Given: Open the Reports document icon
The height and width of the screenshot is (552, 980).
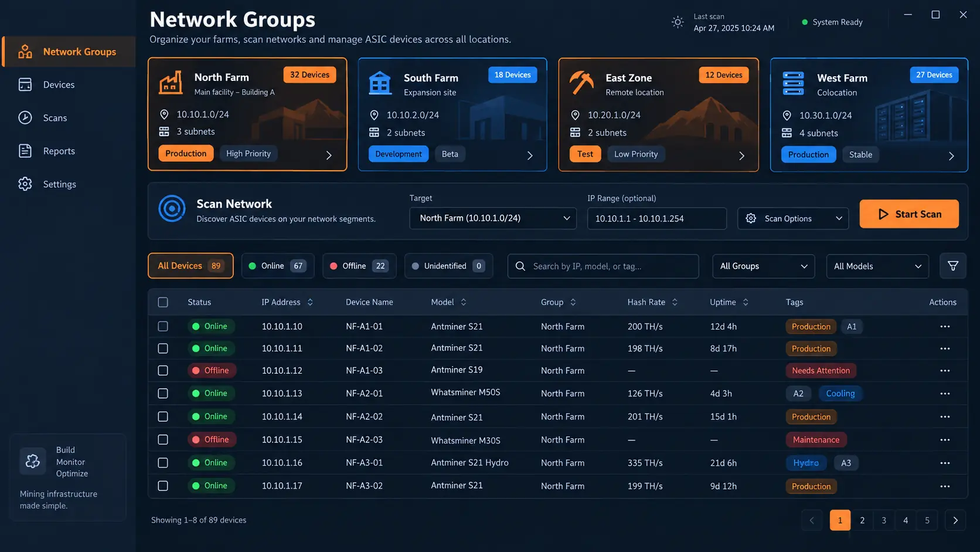Looking at the screenshot, I should 25,151.
